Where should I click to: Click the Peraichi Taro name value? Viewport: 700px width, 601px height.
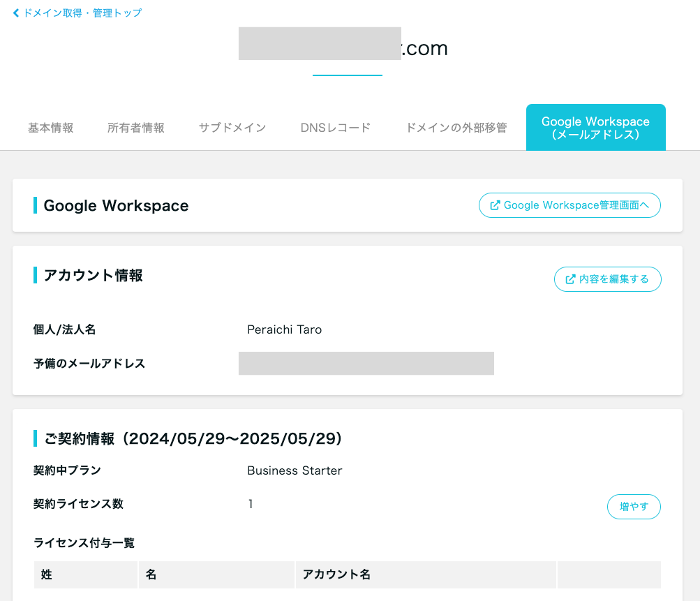(x=284, y=329)
